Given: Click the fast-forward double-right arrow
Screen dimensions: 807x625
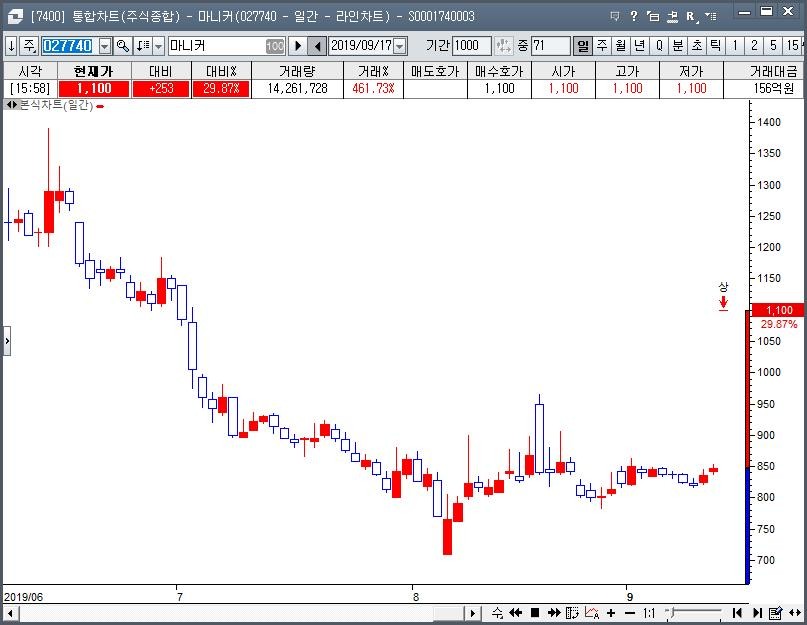Looking at the screenshot, I should (x=554, y=613).
